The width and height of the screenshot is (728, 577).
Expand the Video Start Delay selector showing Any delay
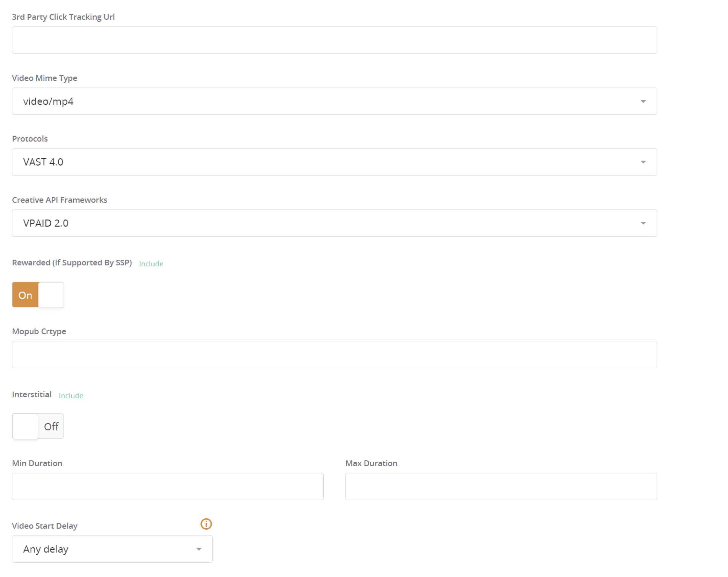click(112, 549)
